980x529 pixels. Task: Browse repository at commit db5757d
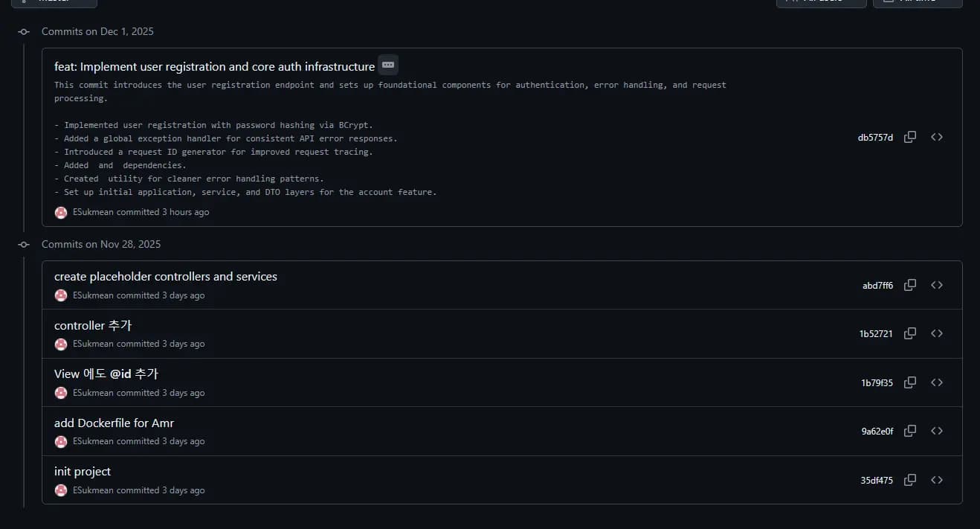click(937, 137)
